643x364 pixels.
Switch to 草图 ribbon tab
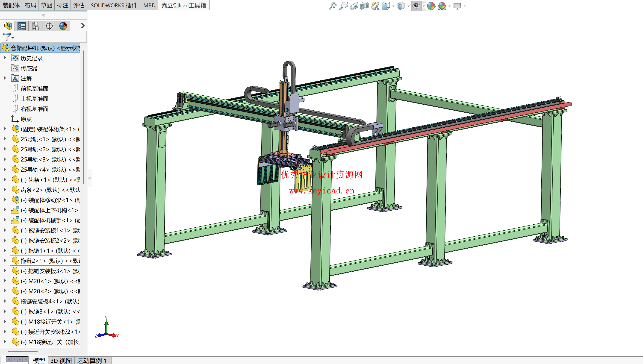47,5
